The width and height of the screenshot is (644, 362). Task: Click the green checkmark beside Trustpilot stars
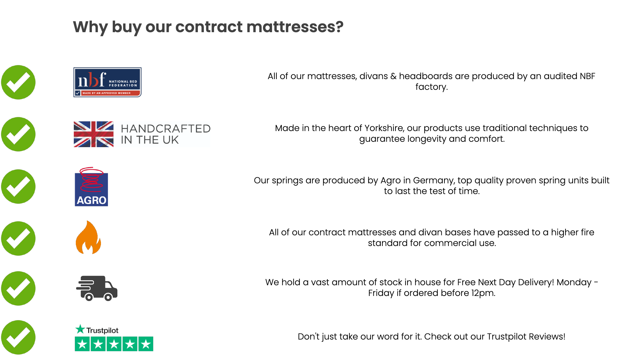pos(18,337)
